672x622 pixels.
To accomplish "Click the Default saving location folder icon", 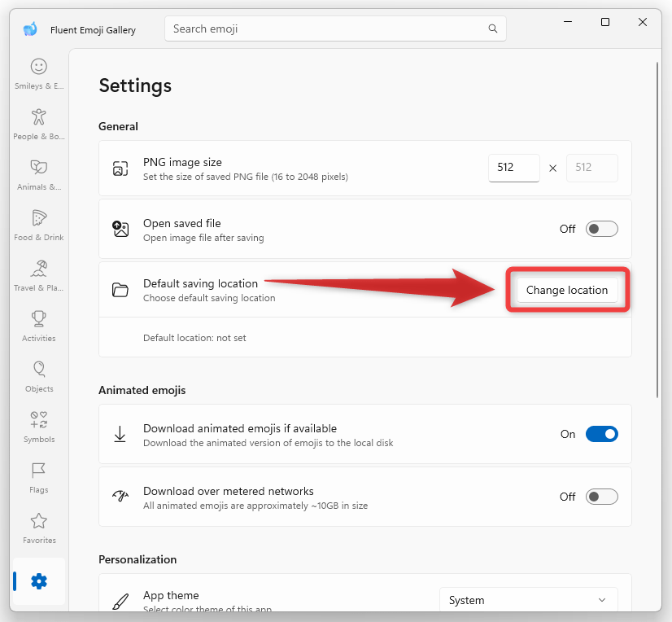I will pyautogui.click(x=120, y=290).
